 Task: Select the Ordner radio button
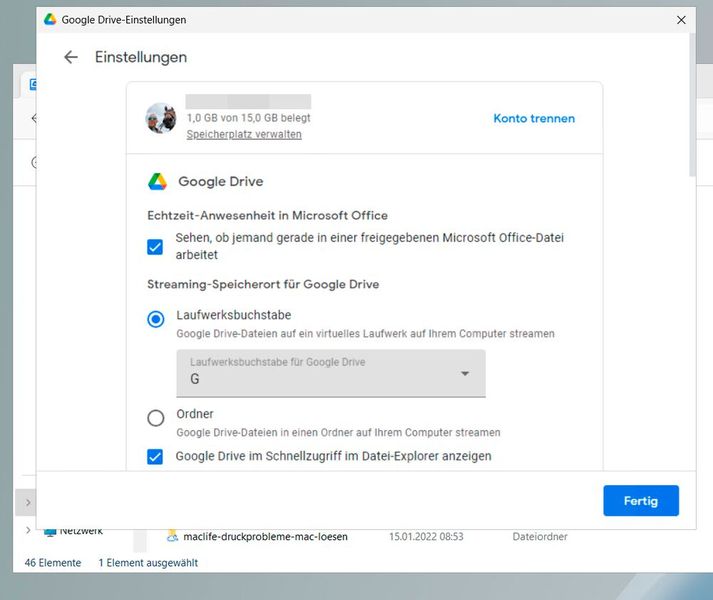coord(156,418)
